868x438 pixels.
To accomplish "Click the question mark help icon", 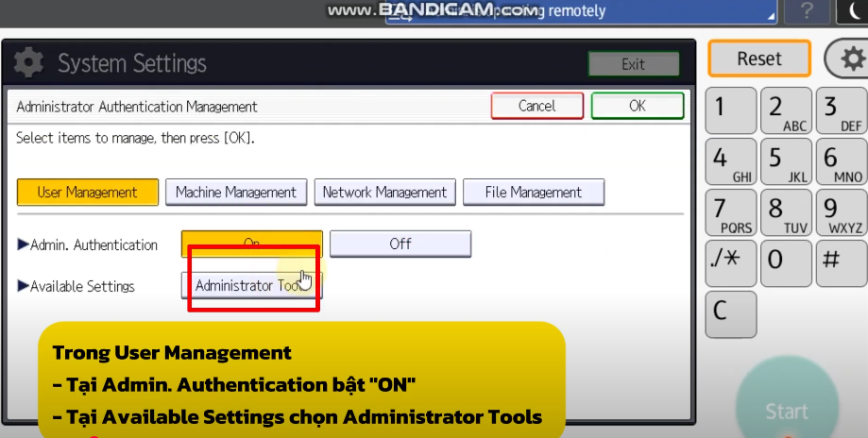I will (x=808, y=11).
